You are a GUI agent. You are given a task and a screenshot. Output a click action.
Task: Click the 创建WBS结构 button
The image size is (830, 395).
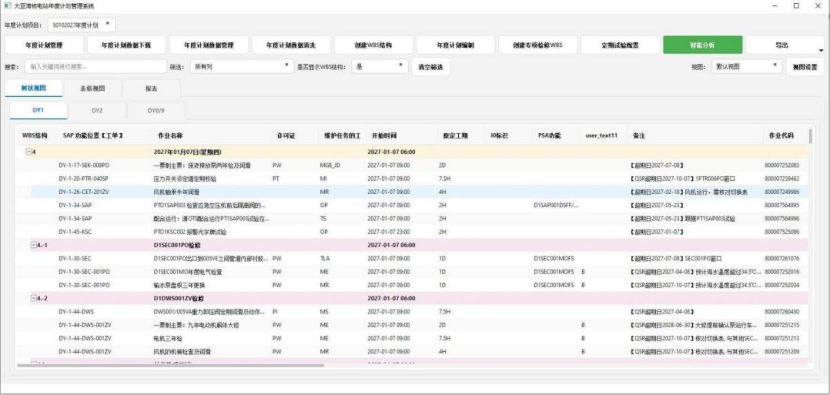(x=373, y=45)
